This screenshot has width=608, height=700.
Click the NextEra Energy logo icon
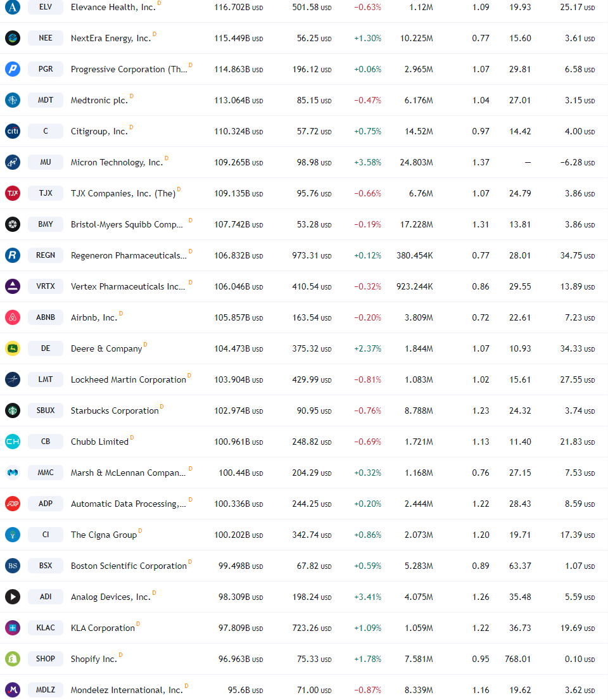[13, 38]
